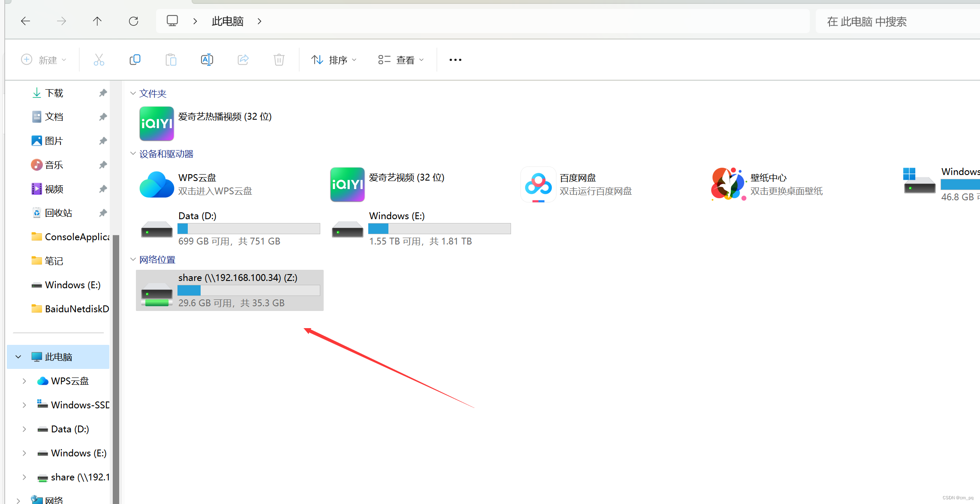Open the more options ellipsis menu
The image size is (980, 504).
tap(455, 60)
